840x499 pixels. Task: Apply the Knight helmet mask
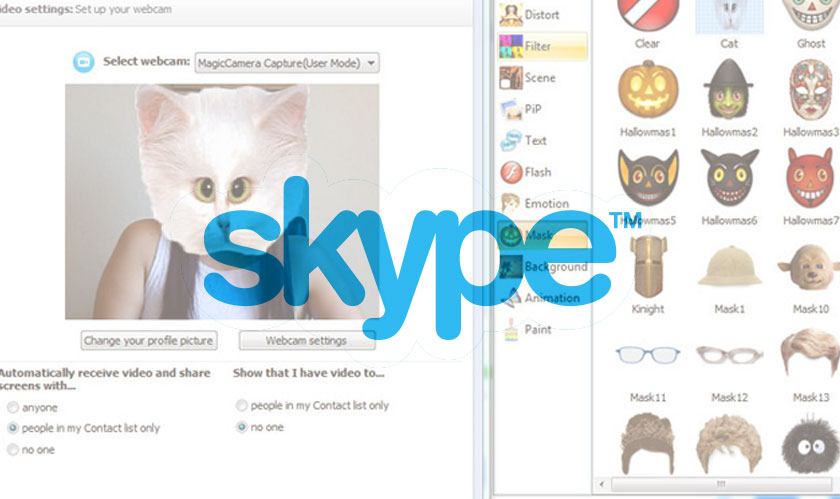click(648, 266)
